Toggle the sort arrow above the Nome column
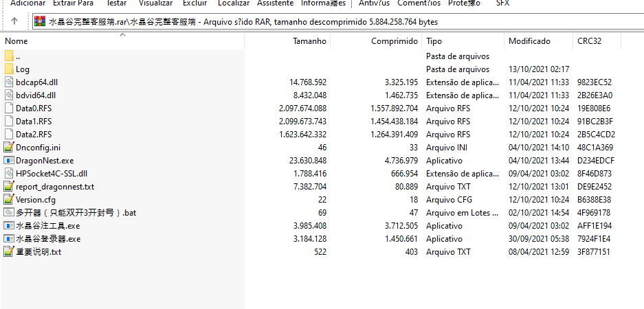This screenshot has width=644, height=309. coord(122,35)
